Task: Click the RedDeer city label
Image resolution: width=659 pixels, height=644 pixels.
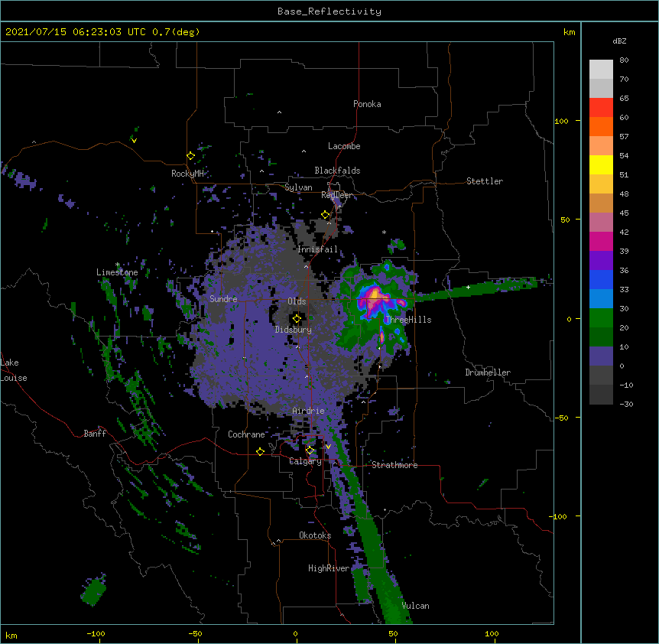Action: [336, 195]
